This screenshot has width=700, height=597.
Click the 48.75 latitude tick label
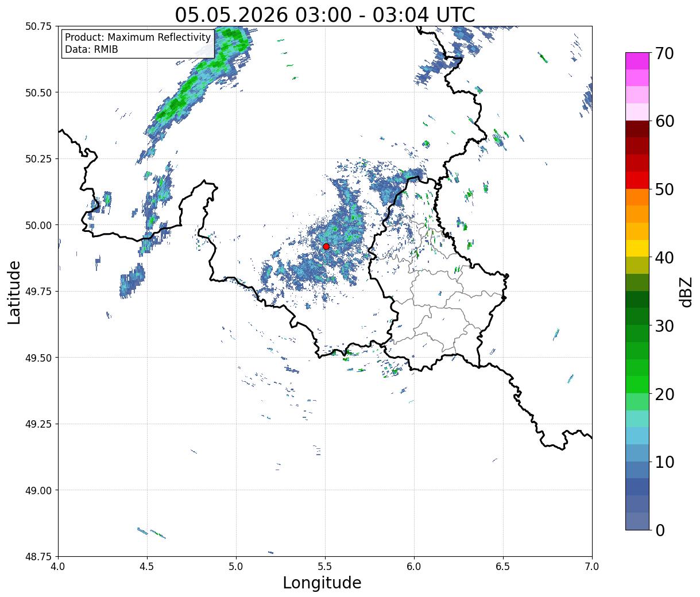[39, 556]
